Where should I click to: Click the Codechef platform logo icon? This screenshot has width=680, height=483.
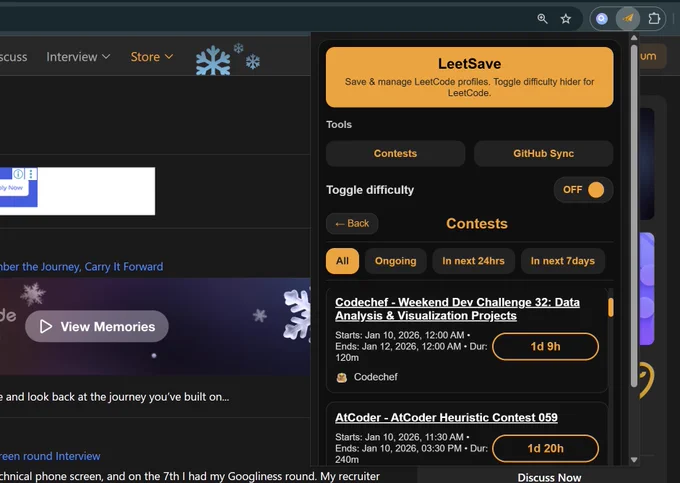(342, 377)
